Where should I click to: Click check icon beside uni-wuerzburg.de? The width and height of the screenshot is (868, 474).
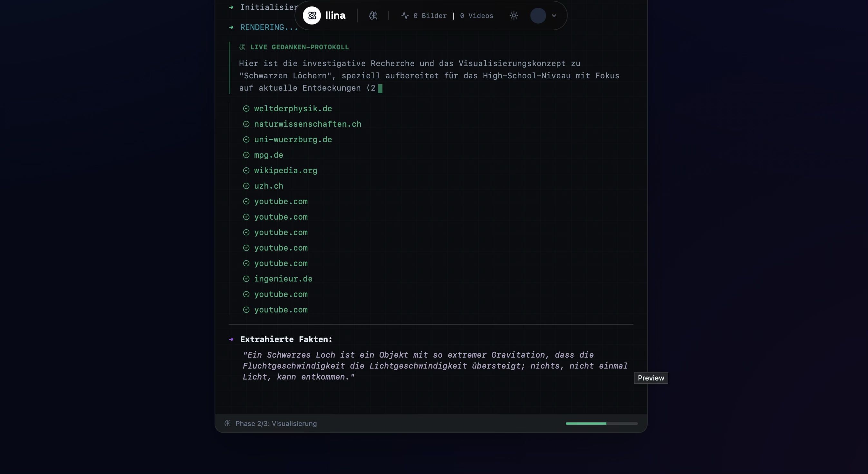(x=246, y=140)
